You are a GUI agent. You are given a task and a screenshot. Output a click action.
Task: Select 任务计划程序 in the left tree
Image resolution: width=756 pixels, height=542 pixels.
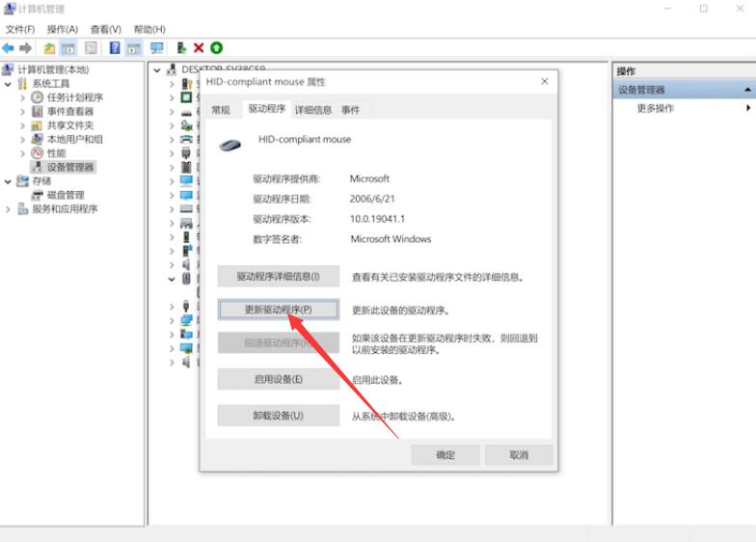point(74,97)
